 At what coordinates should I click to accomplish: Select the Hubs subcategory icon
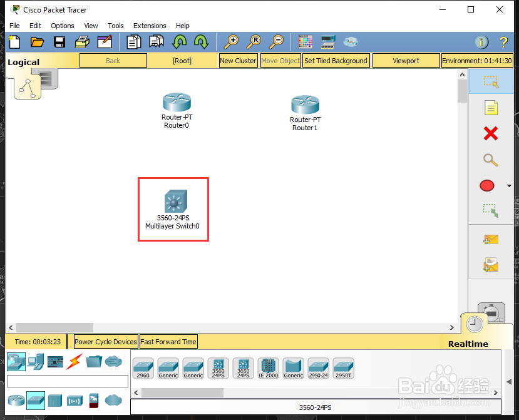pyautogui.click(x=55, y=401)
